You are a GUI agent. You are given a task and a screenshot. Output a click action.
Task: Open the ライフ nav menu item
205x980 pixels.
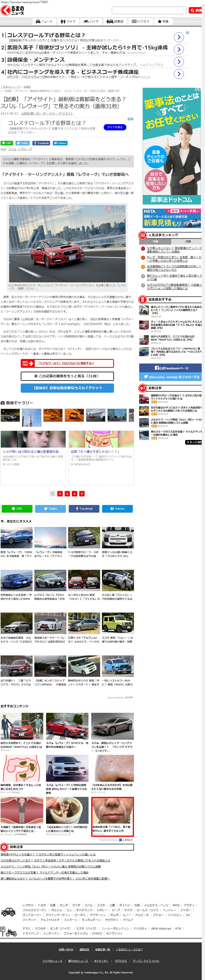click(69, 21)
